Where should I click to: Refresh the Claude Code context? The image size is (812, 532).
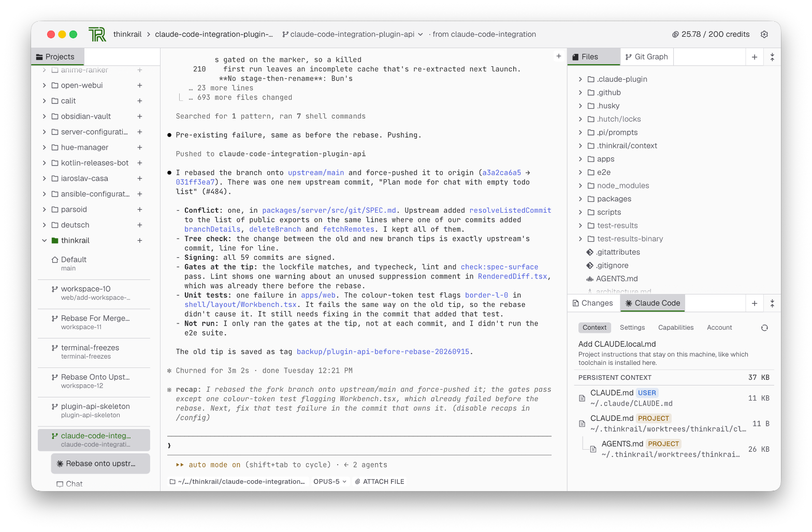[764, 328]
